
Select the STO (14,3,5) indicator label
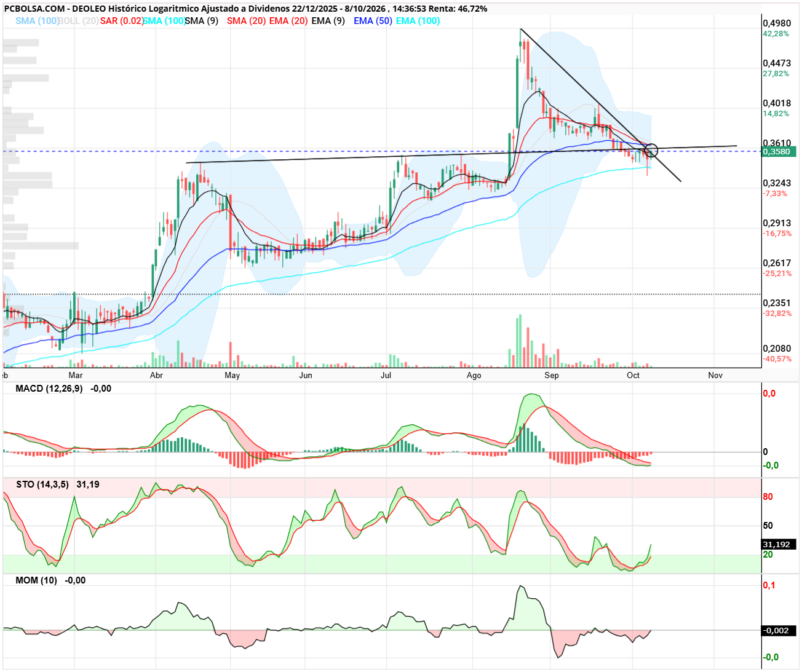pyautogui.click(x=42, y=484)
